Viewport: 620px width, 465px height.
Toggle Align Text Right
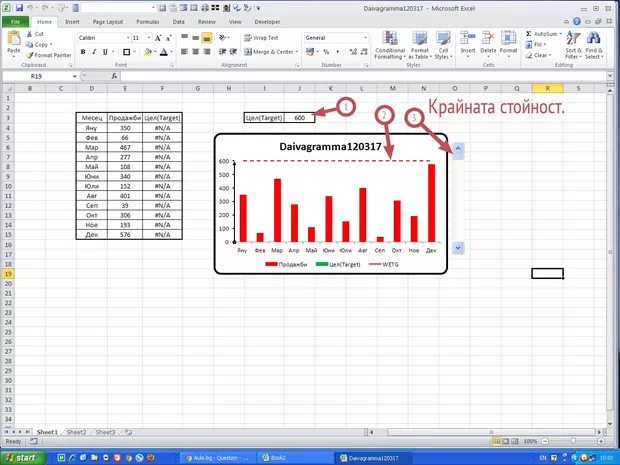pos(206,52)
